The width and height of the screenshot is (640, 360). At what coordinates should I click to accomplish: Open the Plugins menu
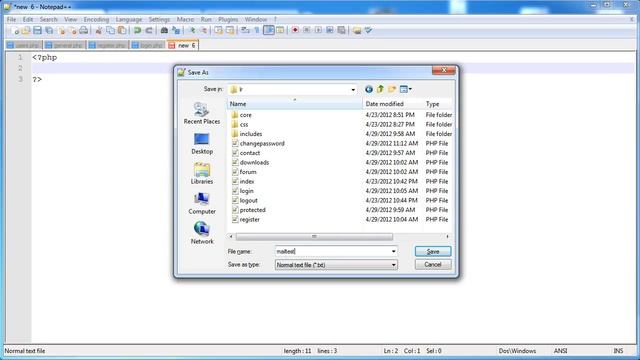228,19
